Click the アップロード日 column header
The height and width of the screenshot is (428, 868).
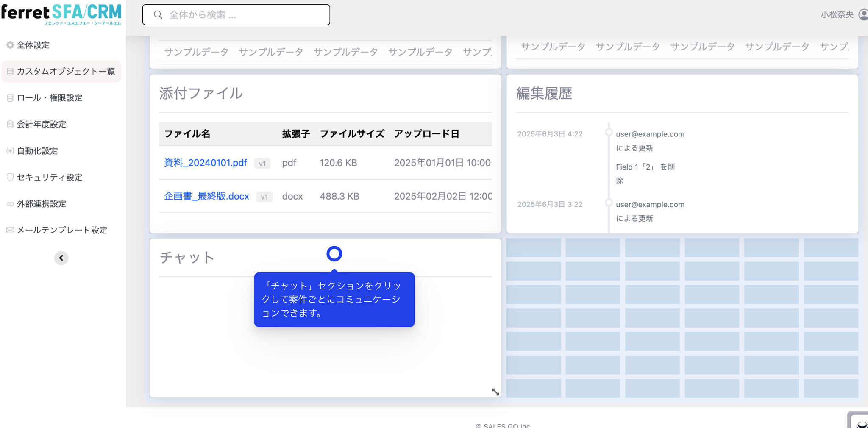click(426, 134)
